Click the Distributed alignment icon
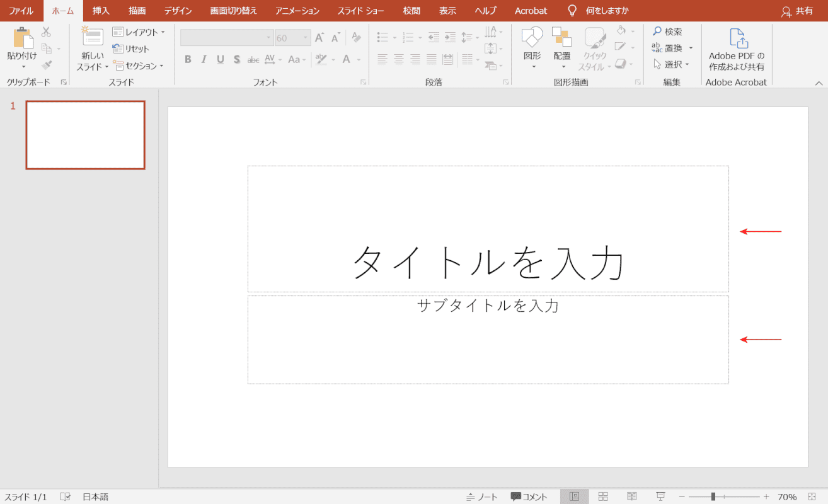Image resolution: width=828 pixels, height=504 pixels. [x=448, y=60]
